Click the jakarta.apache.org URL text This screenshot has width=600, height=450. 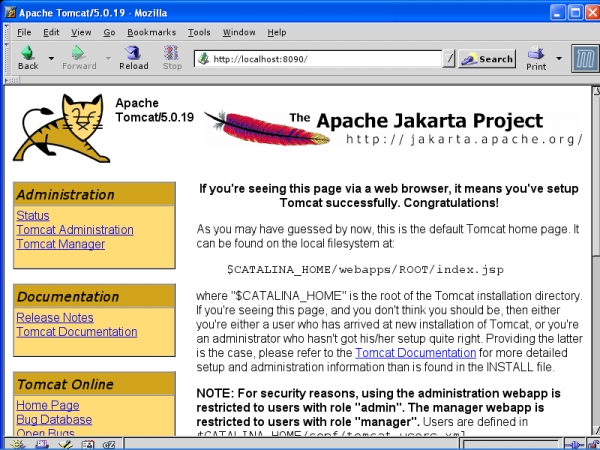pos(464,139)
